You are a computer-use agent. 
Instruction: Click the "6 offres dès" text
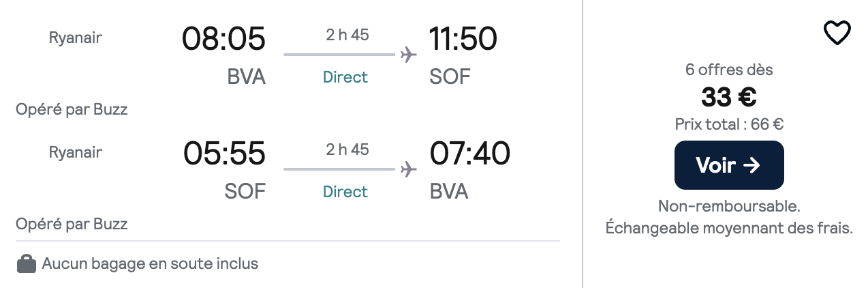pos(729,70)
